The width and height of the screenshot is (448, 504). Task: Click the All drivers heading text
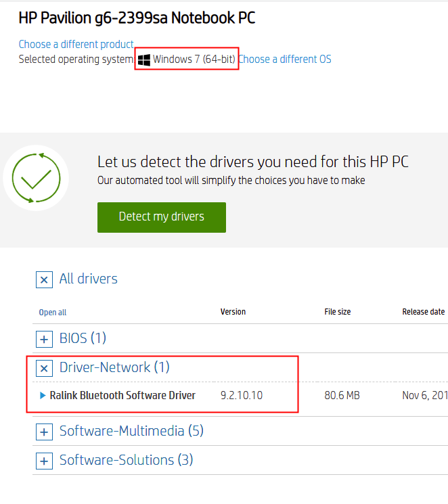pyautogui.click(x=89, y=279)
